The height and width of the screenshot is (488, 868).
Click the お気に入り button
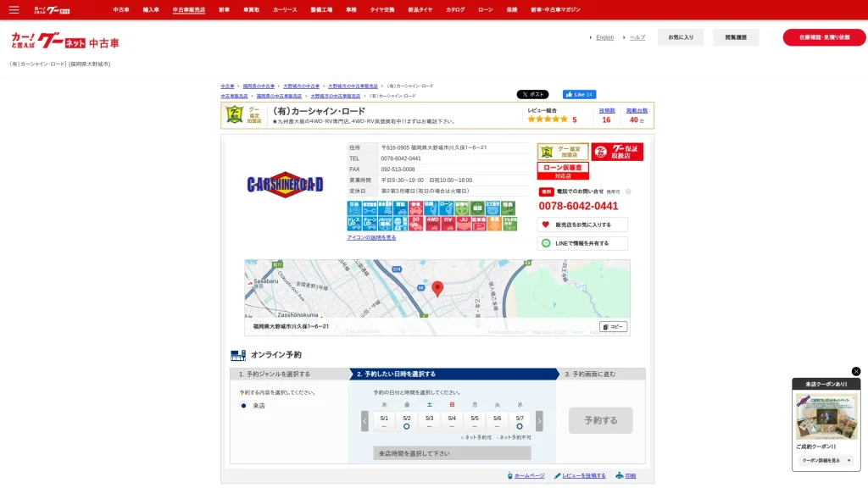pos(681,37)
